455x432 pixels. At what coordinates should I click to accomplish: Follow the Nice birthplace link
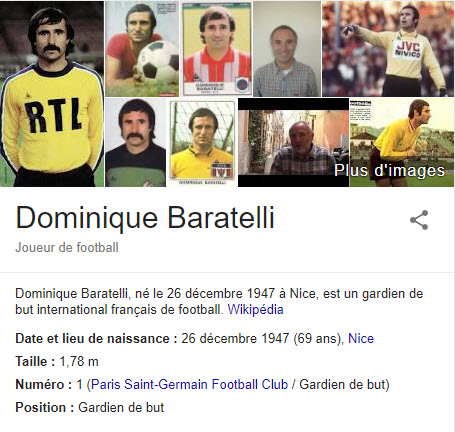(361, 339)
